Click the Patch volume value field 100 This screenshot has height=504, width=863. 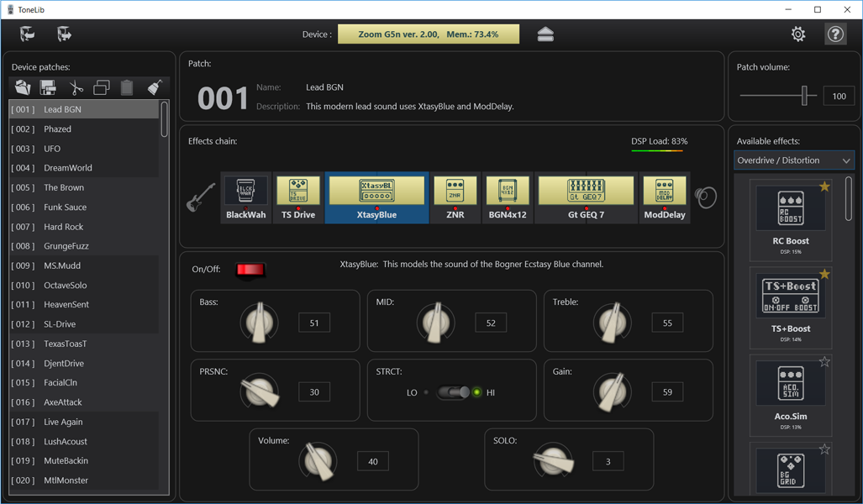(839, 97)
